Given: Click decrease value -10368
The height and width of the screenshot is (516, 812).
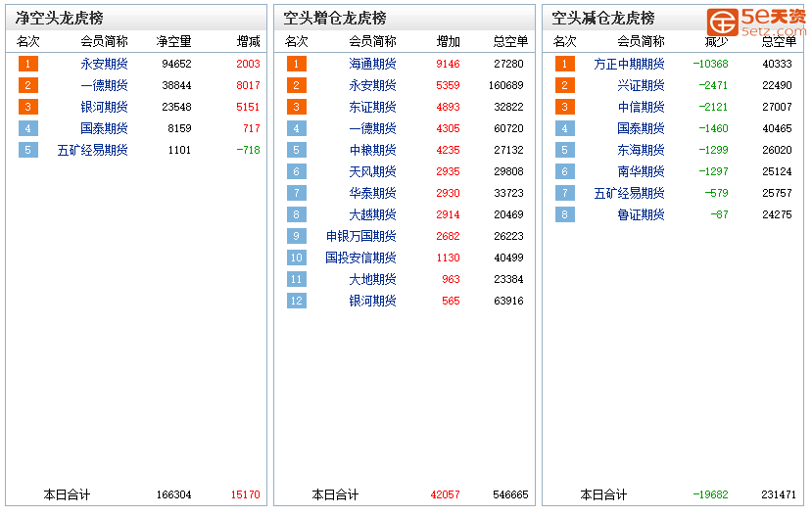Looking at the screenshot, I should coord(710,64).
